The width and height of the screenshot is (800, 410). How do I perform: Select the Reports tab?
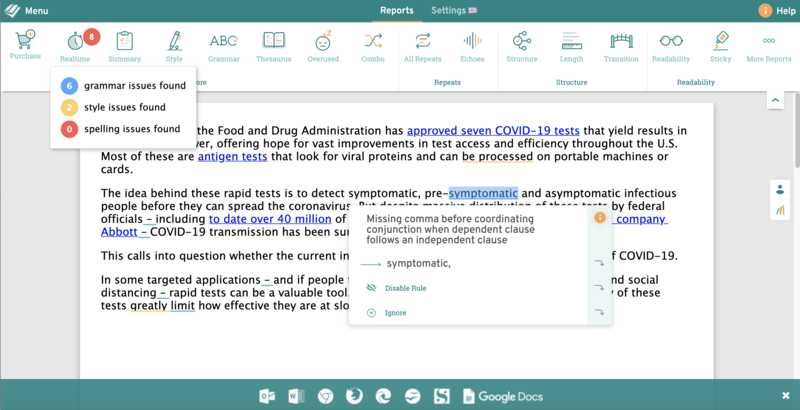(x=397, y=11)
